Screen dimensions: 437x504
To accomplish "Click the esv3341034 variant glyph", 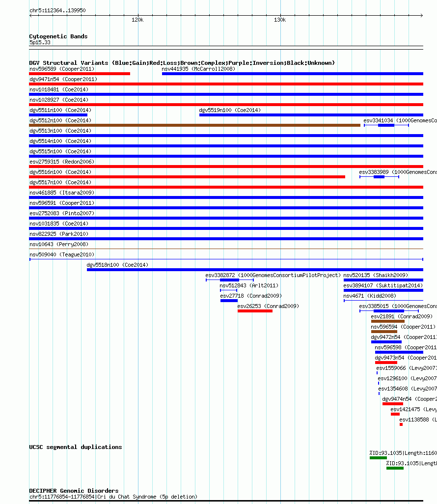I will (x=386, y=125).
